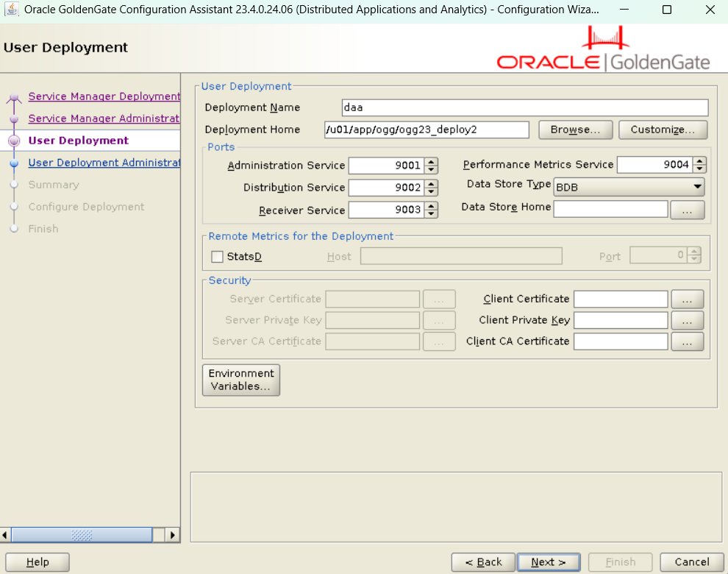Increase the Performance Metrics Service port
This screenshot has height=574, width=728.
click(x=699, y=161)
